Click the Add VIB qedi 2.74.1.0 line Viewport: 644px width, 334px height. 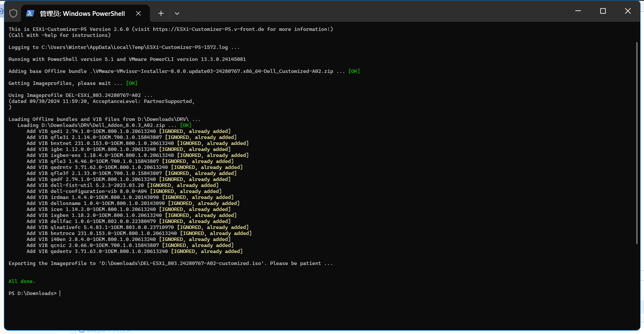128,131
